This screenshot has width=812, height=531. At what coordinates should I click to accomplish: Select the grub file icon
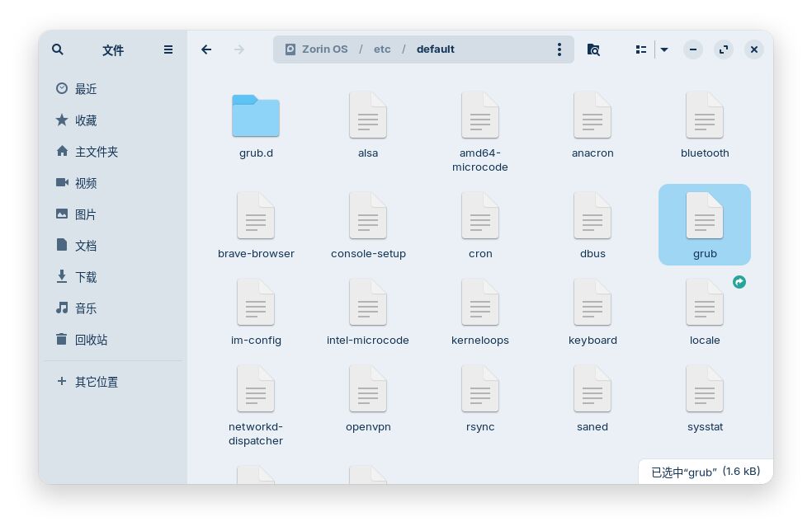[705, 217]
